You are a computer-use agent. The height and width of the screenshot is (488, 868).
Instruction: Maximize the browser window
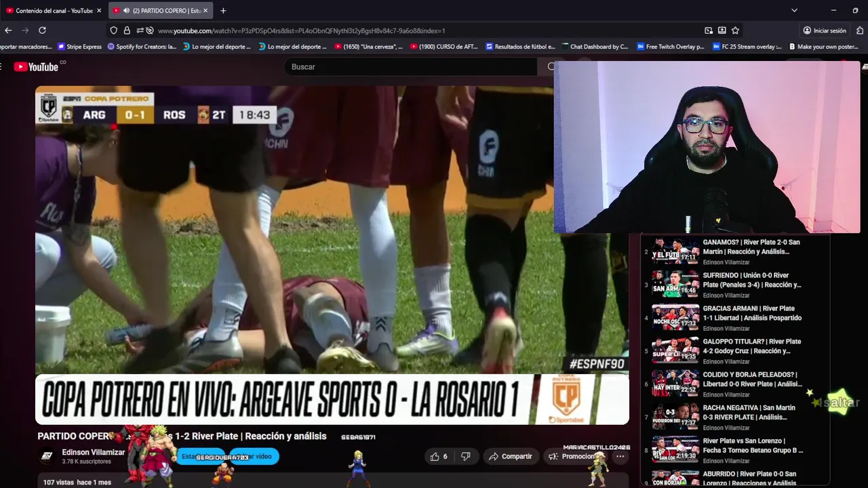pos(855,11)
